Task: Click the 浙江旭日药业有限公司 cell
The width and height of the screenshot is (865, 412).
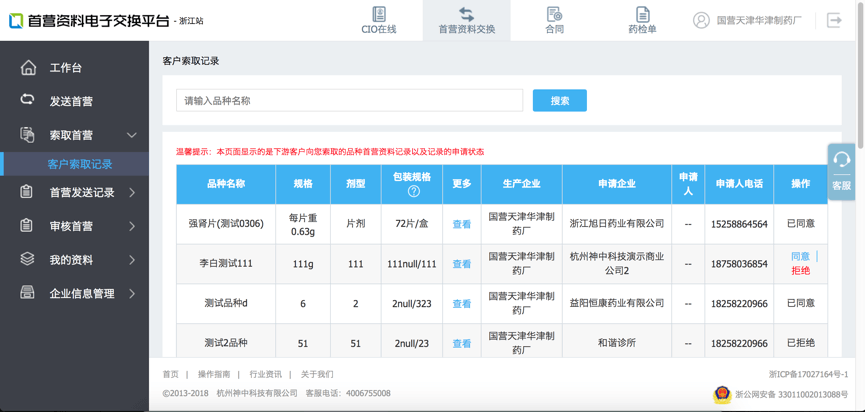Action: [x=617, y=224]
